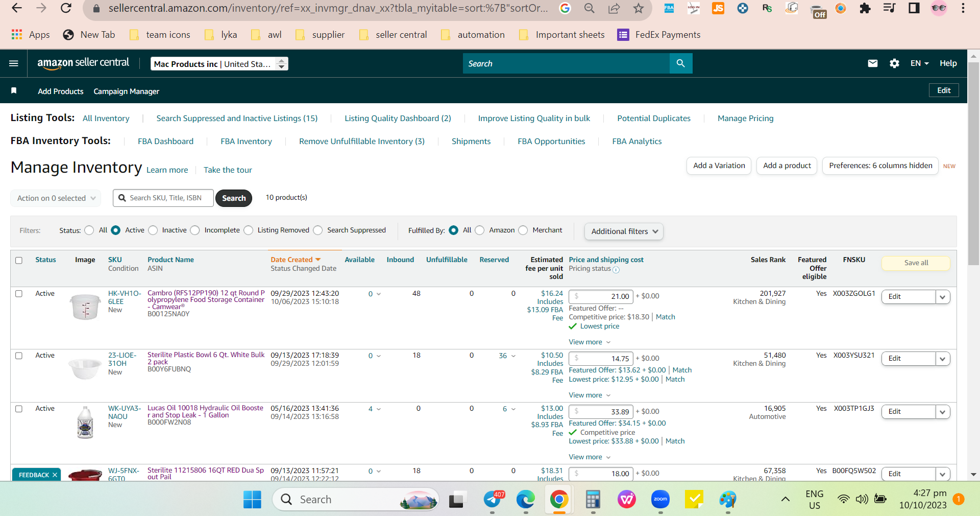Tick the select-all checkbox in the table header

19,260
